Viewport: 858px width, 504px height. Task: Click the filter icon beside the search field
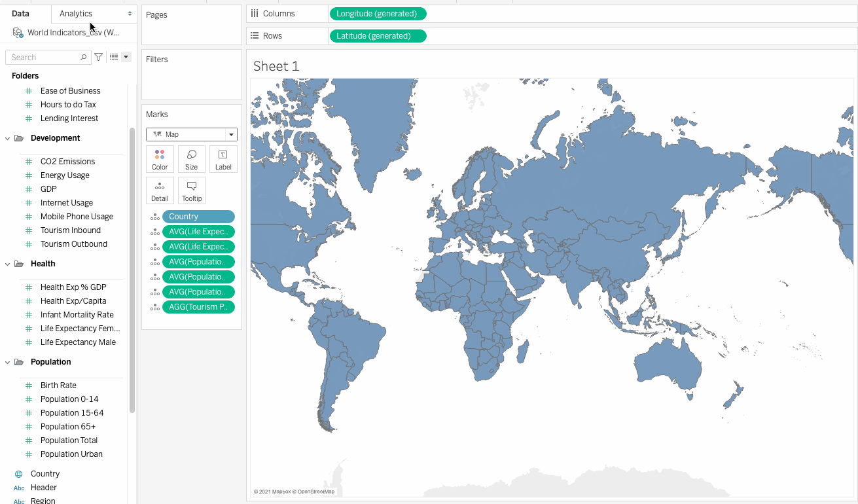(x=98, y=57)
